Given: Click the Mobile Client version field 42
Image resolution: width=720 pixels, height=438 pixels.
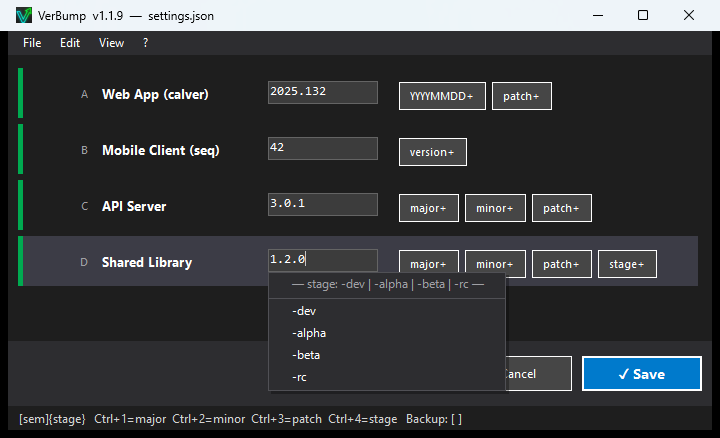Looking at the screenshot, I should click(323, 148).
